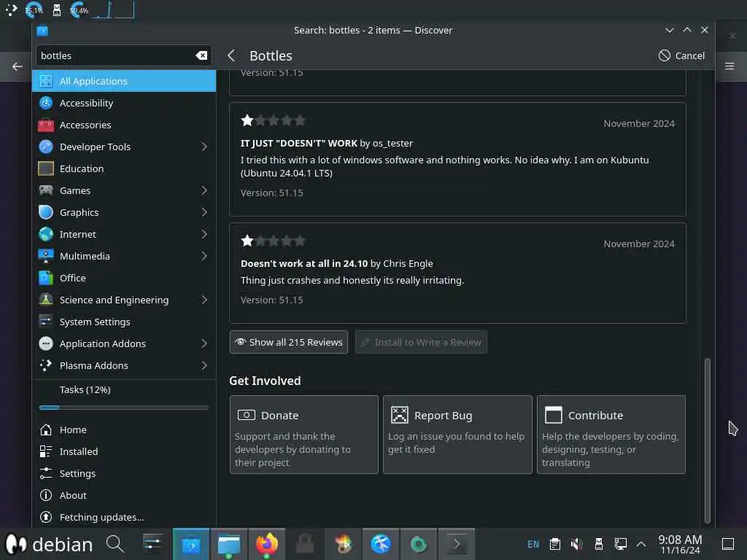Expand Application Addons arrow
This screenshot has width=747, height=560.
[x=204, y=344]
